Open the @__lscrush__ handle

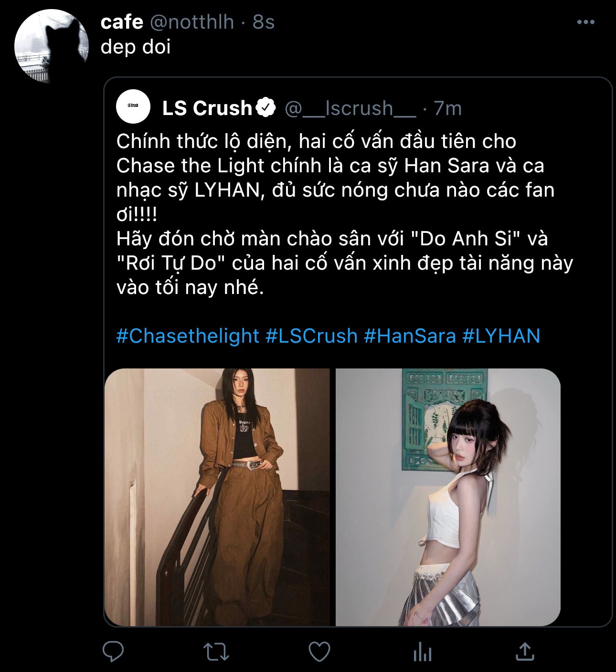pos(350,108)
